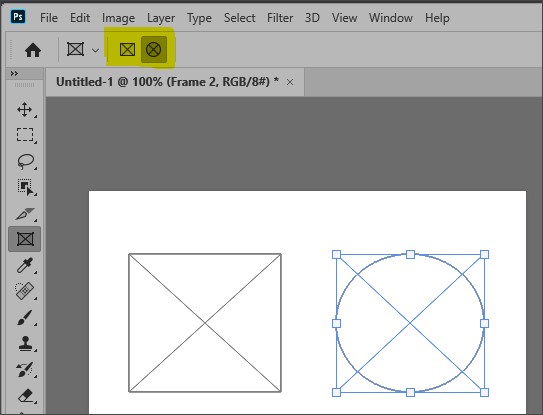Open the Edit menu
543x415 pixels.
tap(80, 18)
